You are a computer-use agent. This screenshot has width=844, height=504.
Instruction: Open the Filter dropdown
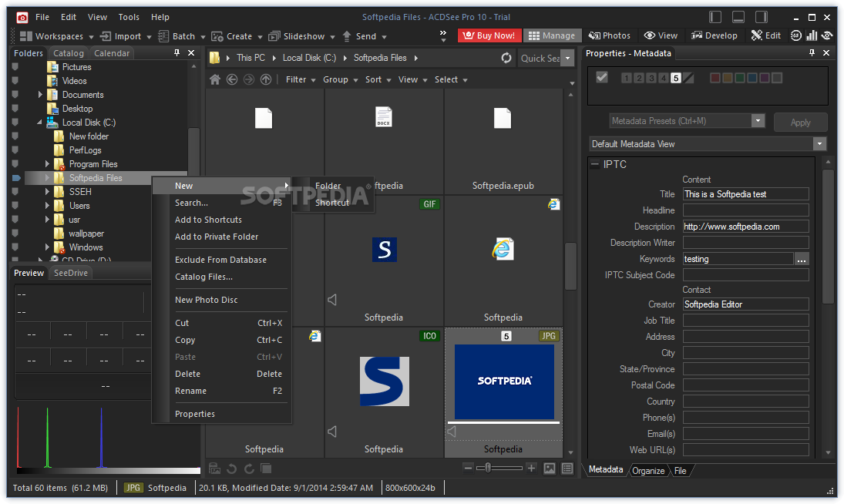click(301, 79)
